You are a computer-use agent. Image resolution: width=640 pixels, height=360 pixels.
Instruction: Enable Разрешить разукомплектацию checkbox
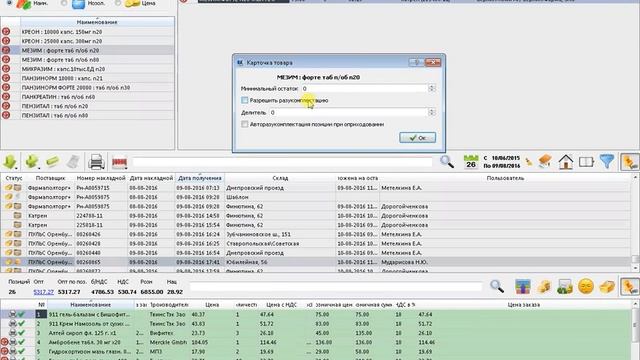(x=244, y=100)
